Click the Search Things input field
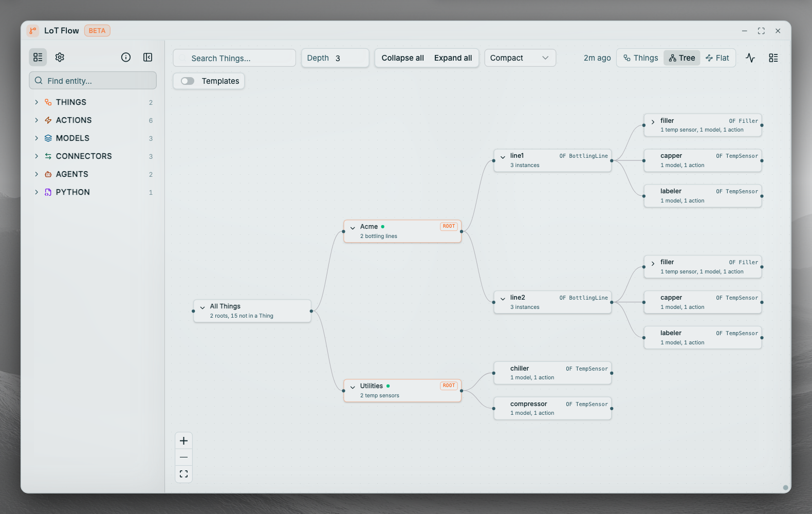The height and width of the screenshot is (514, 812). [x=234, y=58]
